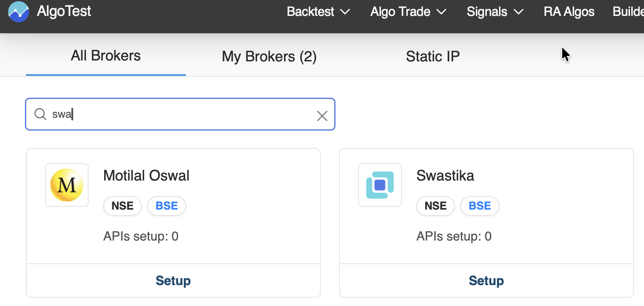Switch to the All Brokers tab

(106, 56)
